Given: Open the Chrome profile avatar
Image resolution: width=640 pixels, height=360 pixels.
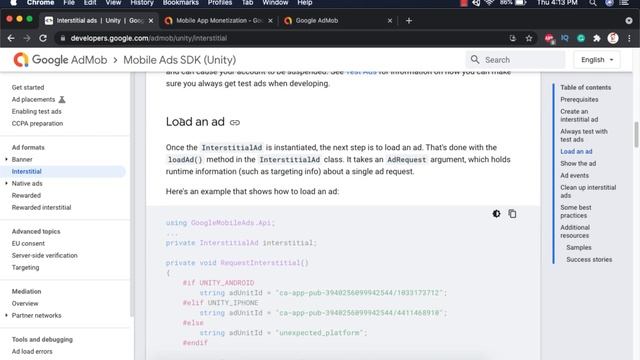Looking at the screenshot, I should (x=613, y=38).
